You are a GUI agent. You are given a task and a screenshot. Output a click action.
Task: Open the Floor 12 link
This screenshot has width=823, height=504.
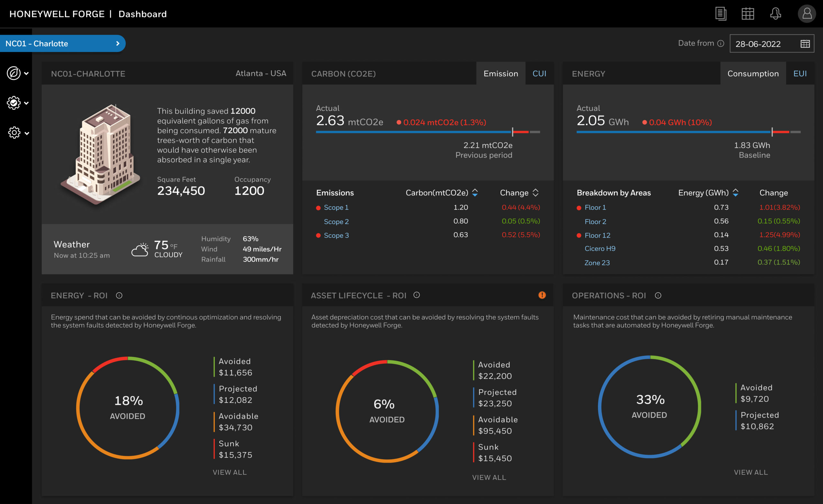(597, 236)
